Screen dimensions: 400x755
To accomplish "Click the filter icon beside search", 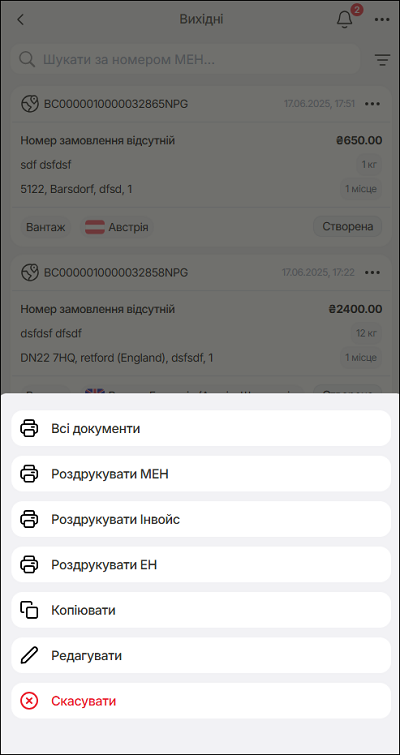I will 382,60.
